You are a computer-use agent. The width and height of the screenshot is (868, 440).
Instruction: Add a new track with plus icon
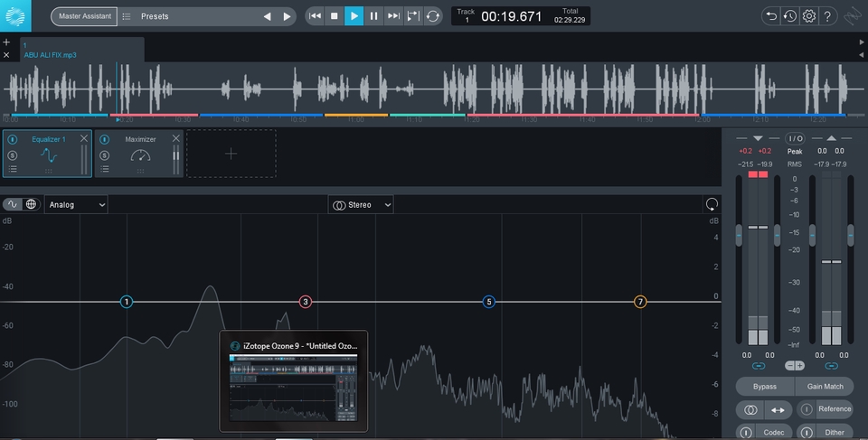pyautogui.click(x=6, y=42)
